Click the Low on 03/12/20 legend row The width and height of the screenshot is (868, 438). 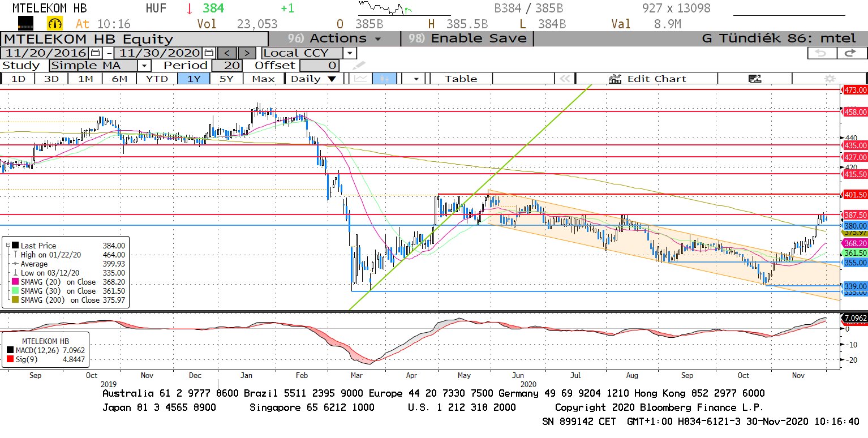pyautogui.click(x=67, y=273)
